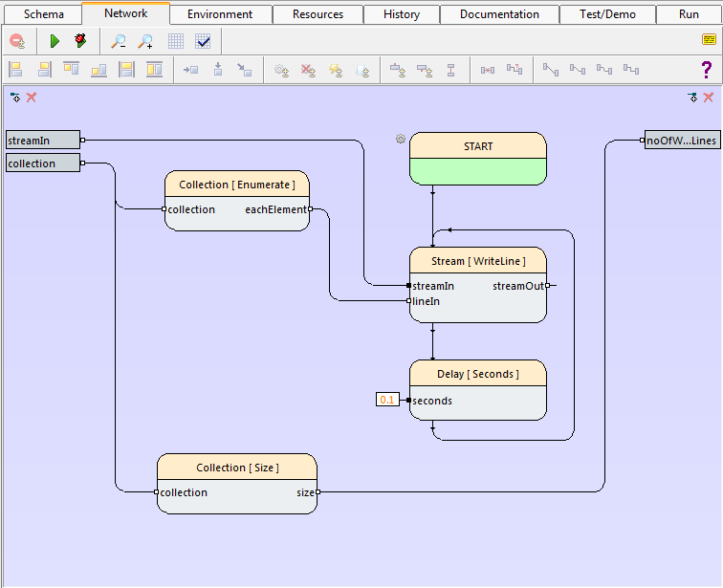Toggle the grid display icon

(176, 41)
